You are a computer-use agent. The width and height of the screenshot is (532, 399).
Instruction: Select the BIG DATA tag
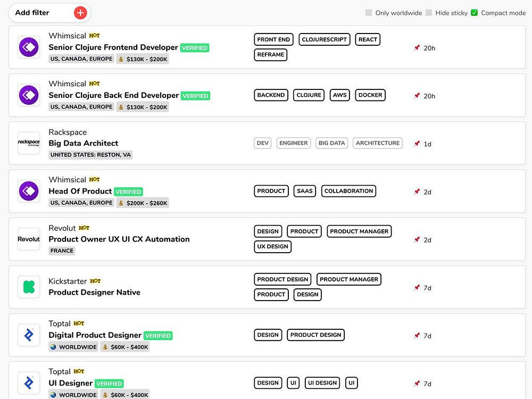click(x=331, y=143)
